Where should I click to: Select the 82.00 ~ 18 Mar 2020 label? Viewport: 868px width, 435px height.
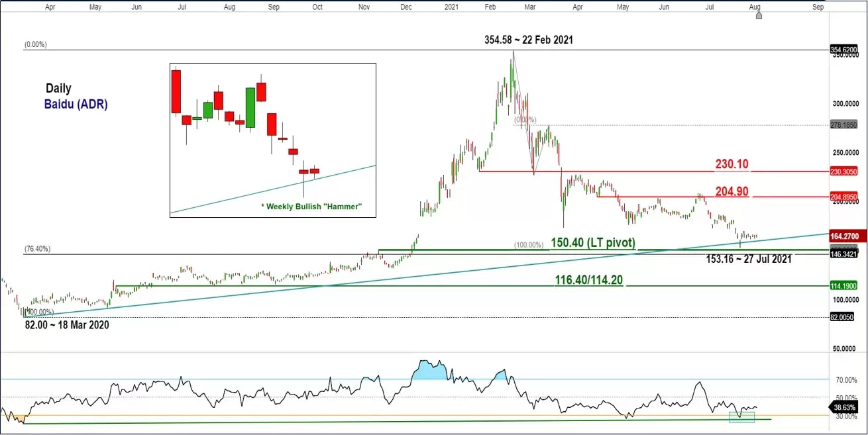[67, 325]
